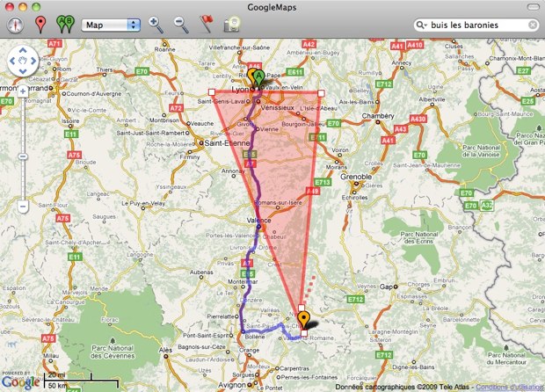Click the Romans-sur-Isère label

(278, 202)
